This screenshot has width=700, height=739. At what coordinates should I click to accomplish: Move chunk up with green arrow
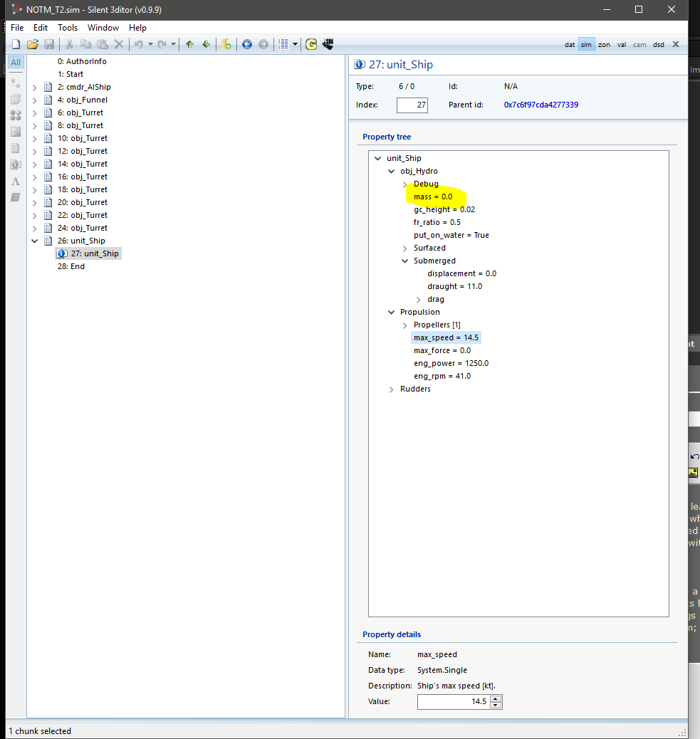[189, 44]
